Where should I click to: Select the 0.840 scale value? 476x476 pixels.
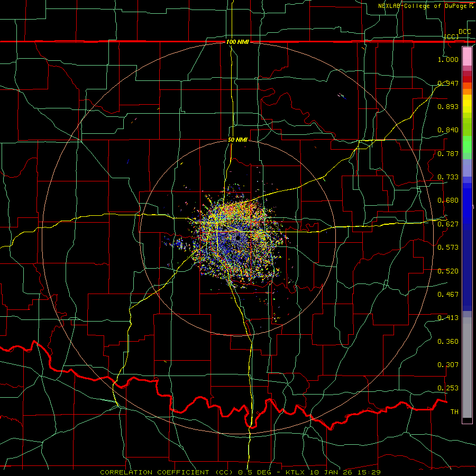click(448, 130)
